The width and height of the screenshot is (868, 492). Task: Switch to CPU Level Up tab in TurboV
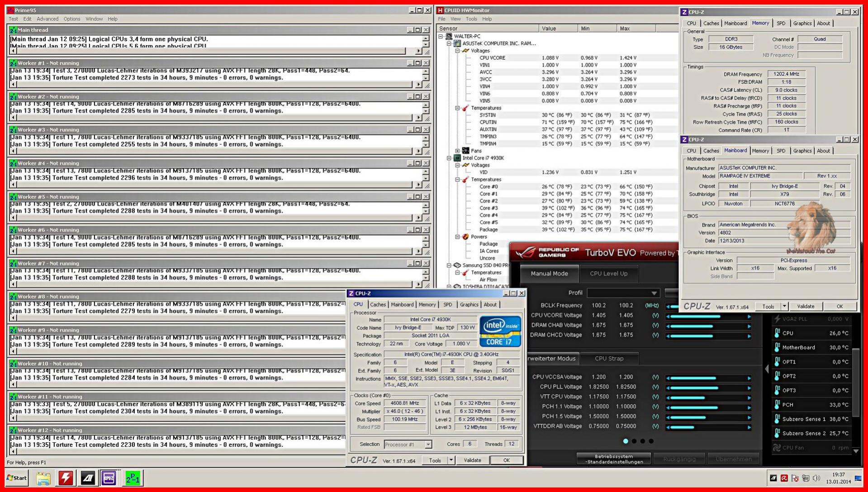pyautogui.click(x=608, y=274)
